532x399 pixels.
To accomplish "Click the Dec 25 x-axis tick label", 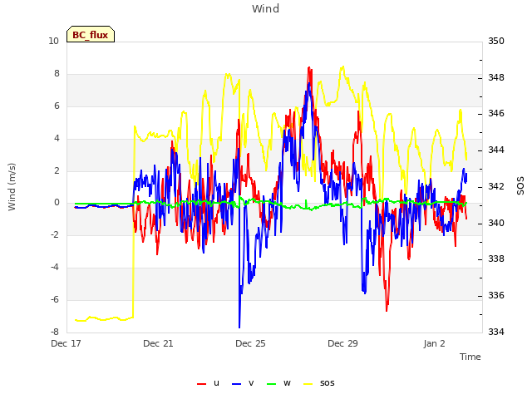I will pyautogui.click(x=250, y=343).
